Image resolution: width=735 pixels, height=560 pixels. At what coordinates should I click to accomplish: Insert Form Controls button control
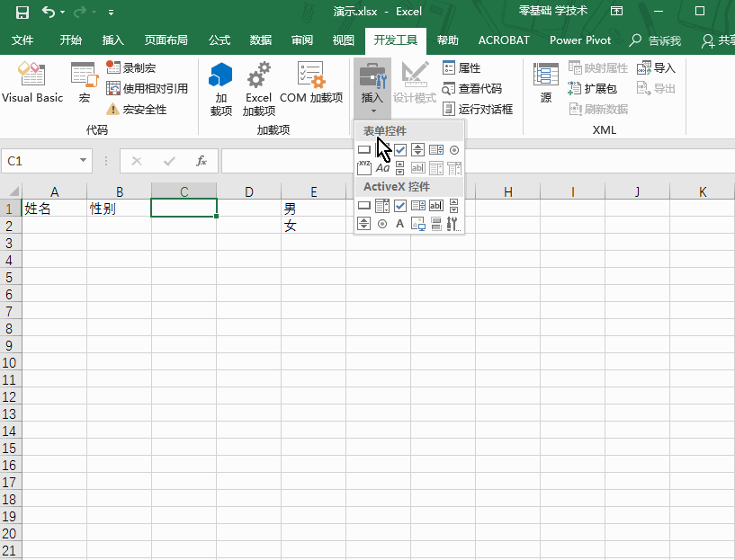pos(364,150)
